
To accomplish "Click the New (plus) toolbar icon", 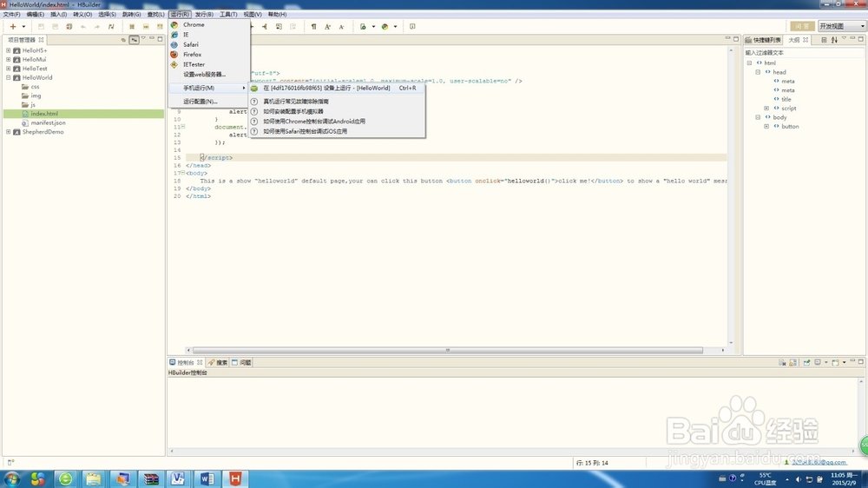I will [x=13, y=27].
